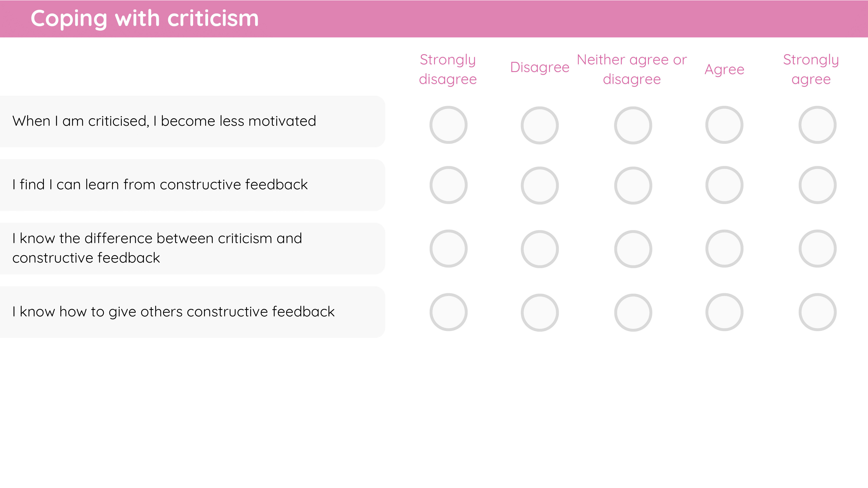Select Strongly disagree for less motivated statement

[x=449, y=125]
